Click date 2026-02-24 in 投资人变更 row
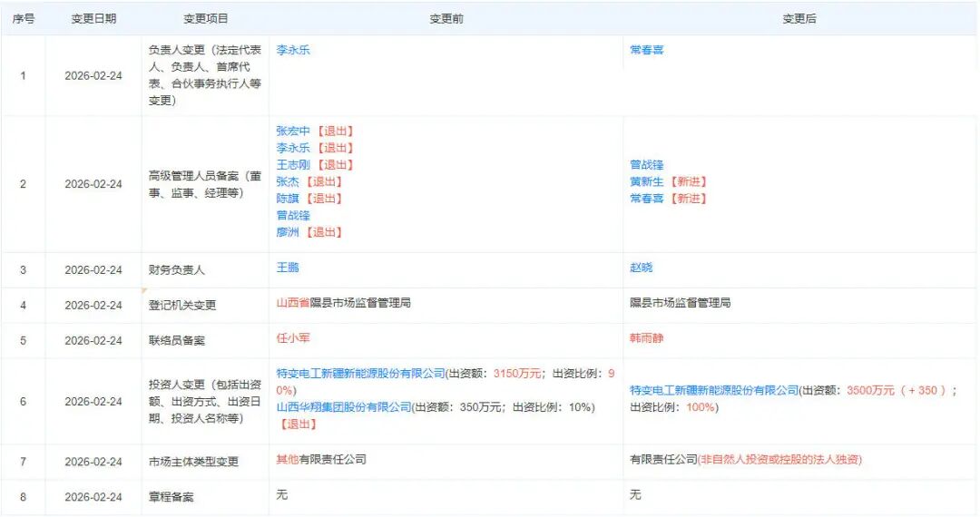The image size is (980, 517). (93, 402)
